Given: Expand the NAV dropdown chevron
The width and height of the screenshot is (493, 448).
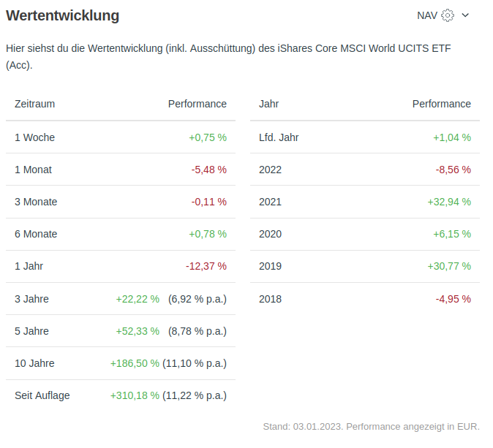Looking at the screenshot, I should click(465, 15).
